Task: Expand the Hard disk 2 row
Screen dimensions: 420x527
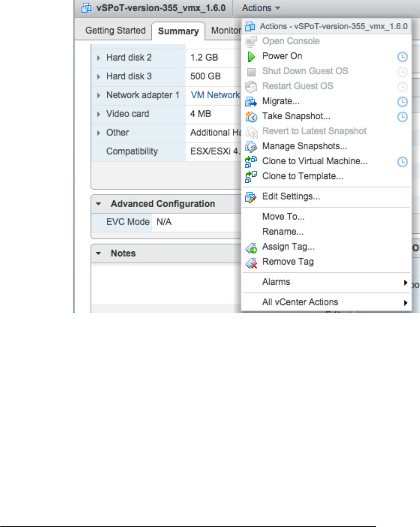Action: [99, 58]
